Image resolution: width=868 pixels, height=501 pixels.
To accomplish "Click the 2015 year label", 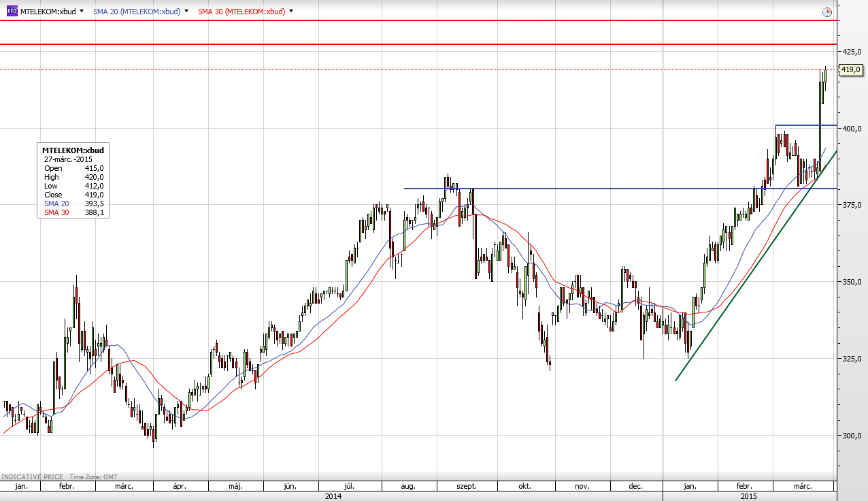I will (x=748, y=496).
